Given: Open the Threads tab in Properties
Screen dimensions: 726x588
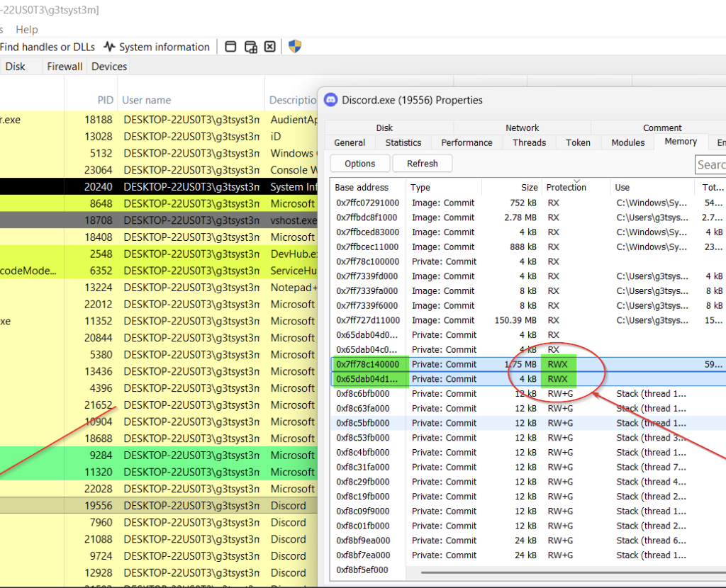Looking at the screenshot, I should tap(529, 142).
